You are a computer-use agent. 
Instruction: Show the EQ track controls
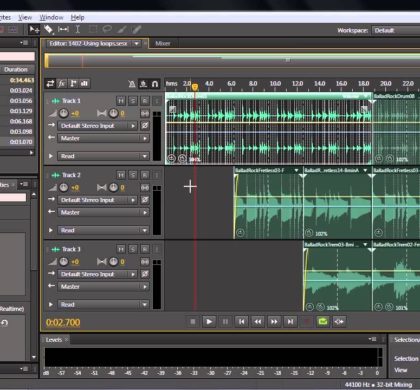84,84
